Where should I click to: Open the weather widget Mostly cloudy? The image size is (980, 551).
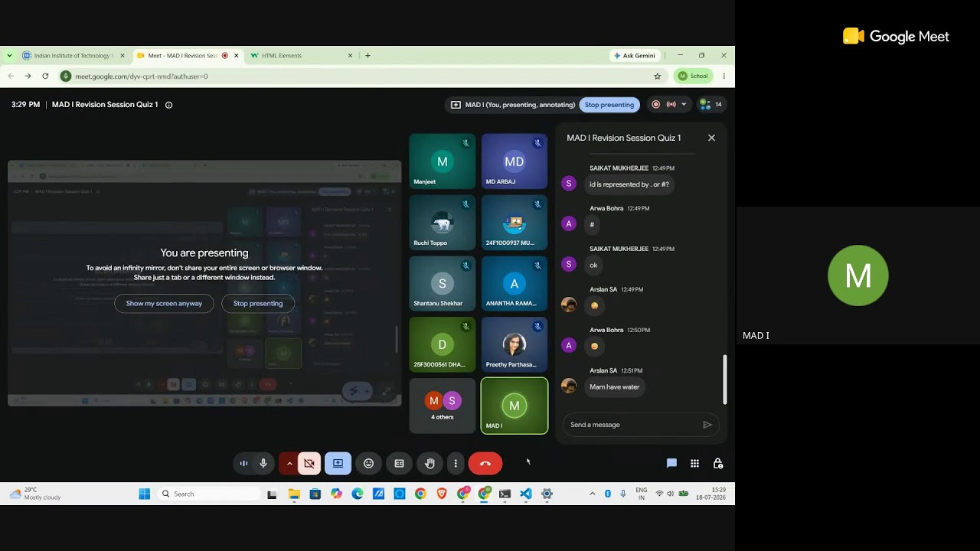coord(35,494)
